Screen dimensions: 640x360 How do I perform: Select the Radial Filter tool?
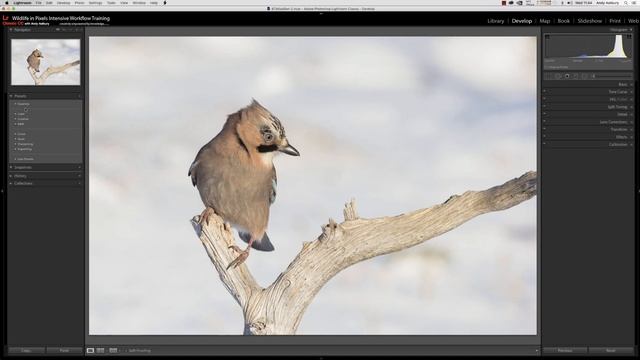584,76
